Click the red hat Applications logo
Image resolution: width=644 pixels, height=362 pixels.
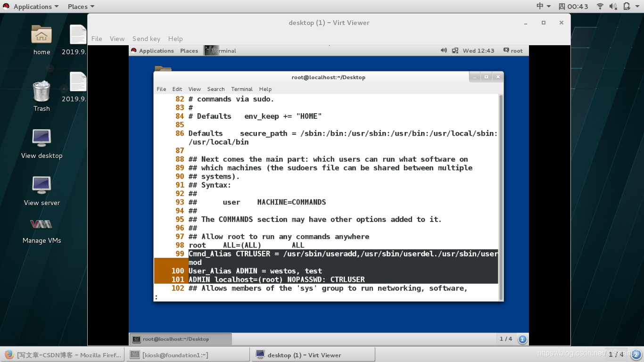click(x=6, y=7)
